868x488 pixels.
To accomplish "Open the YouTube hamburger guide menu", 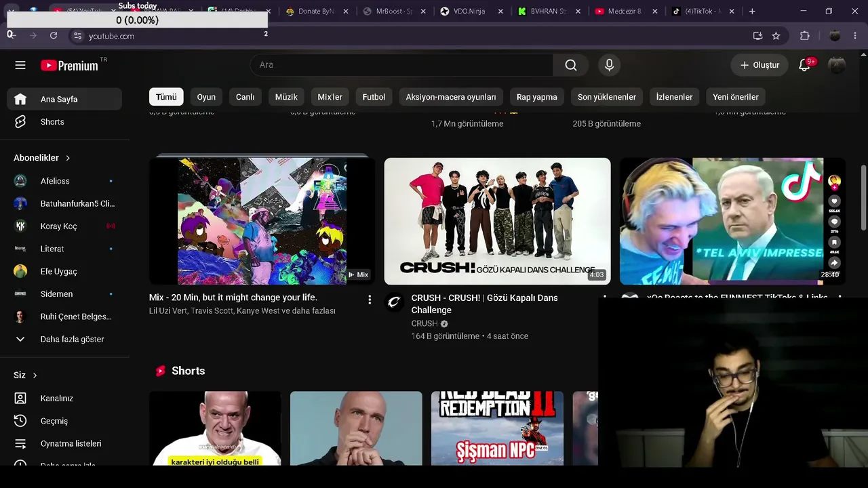I will click(x=20, y=65).
